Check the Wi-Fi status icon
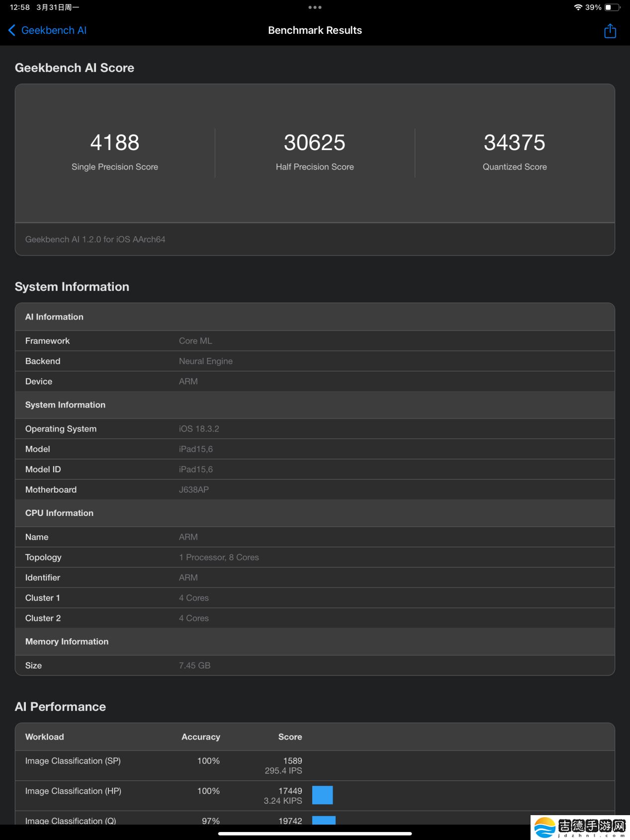630x840 pixels. [578, 7]
